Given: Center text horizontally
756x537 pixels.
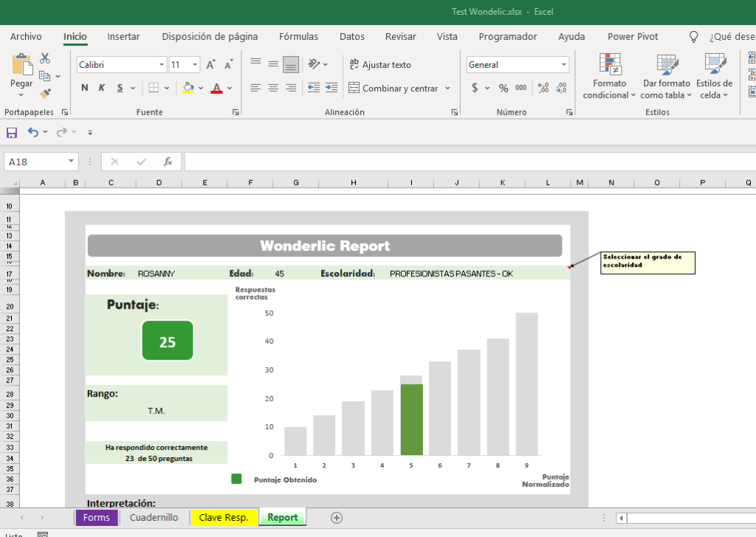Looking at the screenshot, I should coord(273,88).
